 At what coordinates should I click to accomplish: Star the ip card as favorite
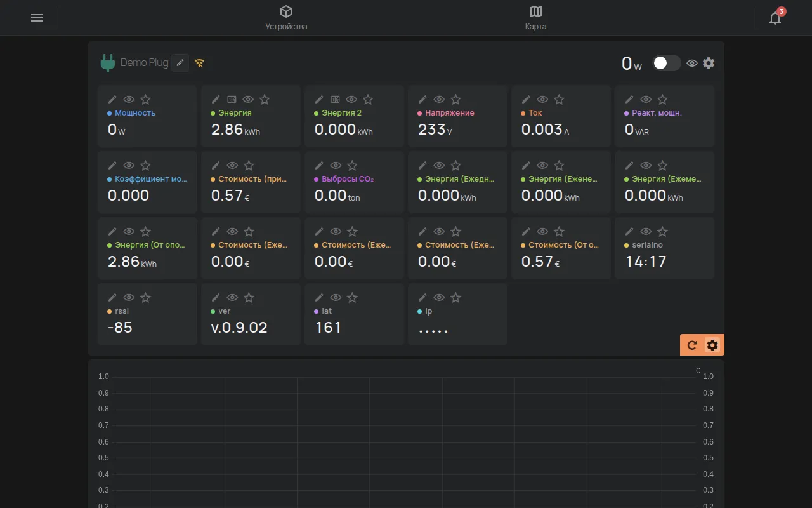455,297
